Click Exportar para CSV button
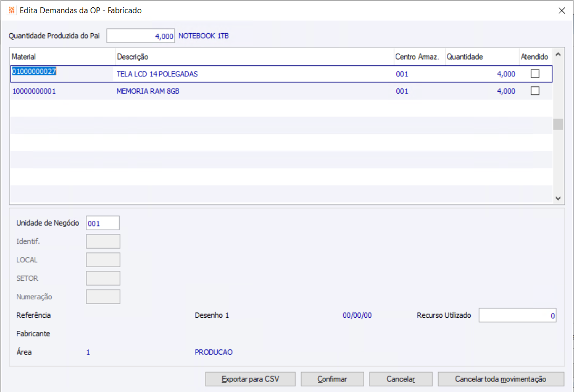Screen dimensions: 574x392 coord(250,379)
